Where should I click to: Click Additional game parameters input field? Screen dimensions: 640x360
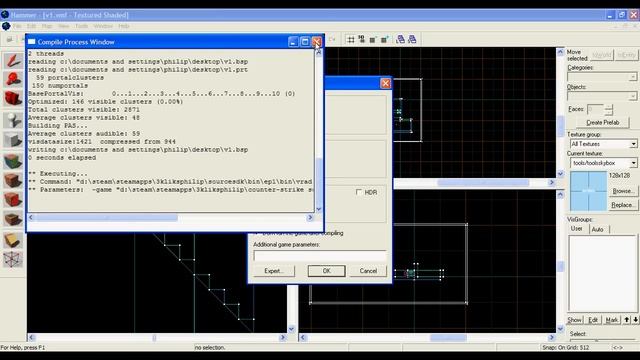pyautogui.click(x=320, y=256)
